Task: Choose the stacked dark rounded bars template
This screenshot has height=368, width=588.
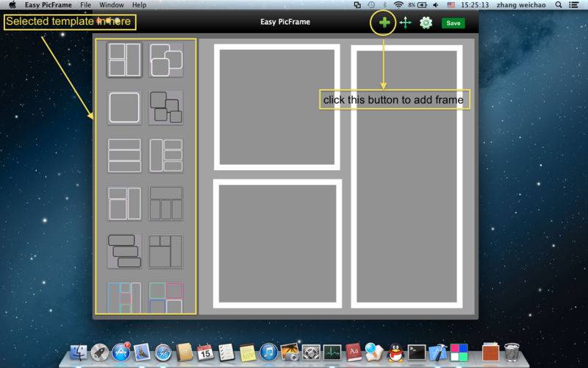Action: coord(124,251)
